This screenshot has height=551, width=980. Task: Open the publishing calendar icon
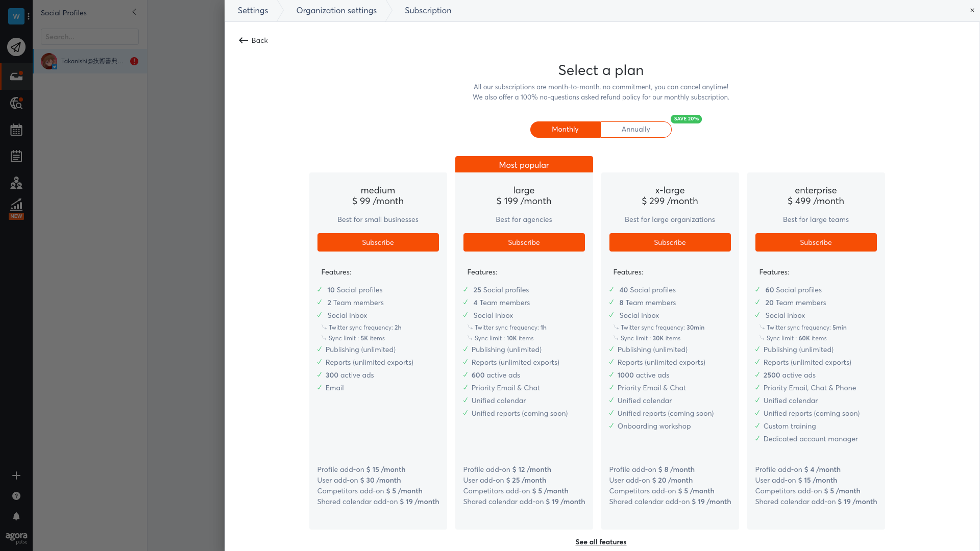(16, 130)
